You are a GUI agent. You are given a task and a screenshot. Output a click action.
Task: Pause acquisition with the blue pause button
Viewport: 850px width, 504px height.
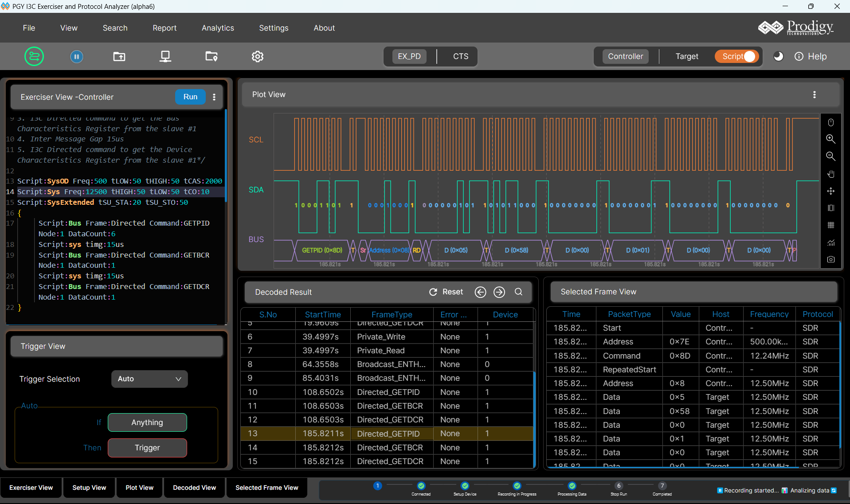[x=77, y=56]
